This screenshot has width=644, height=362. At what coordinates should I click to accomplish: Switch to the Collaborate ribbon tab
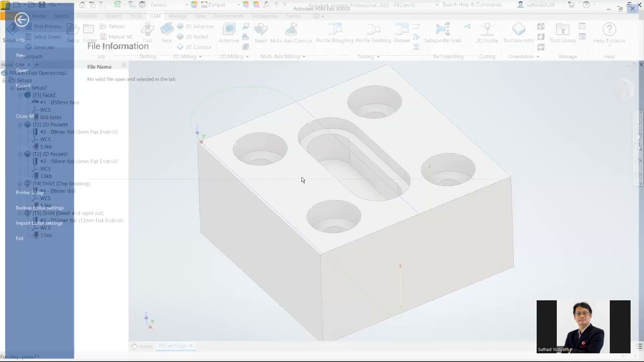point(265,16)
